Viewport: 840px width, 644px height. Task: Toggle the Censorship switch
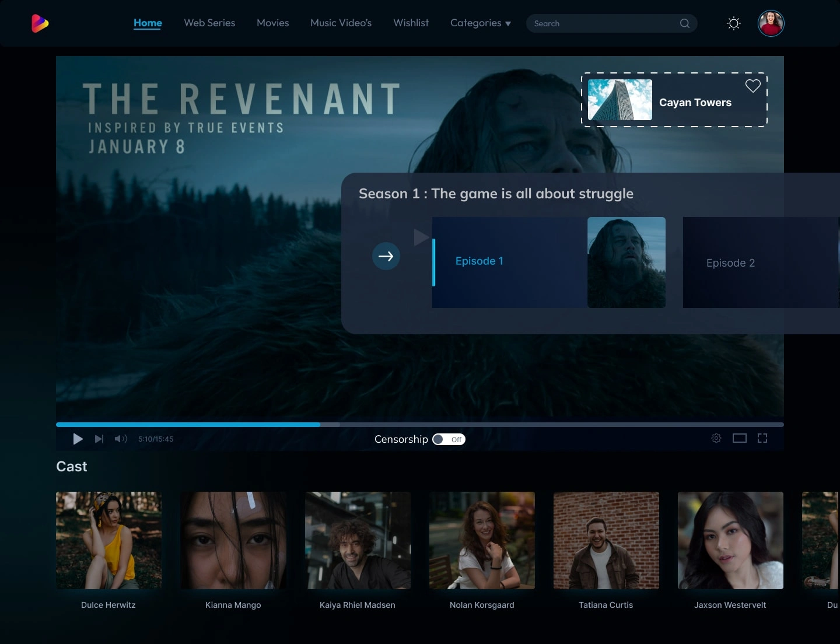click(x=449, y=439)
